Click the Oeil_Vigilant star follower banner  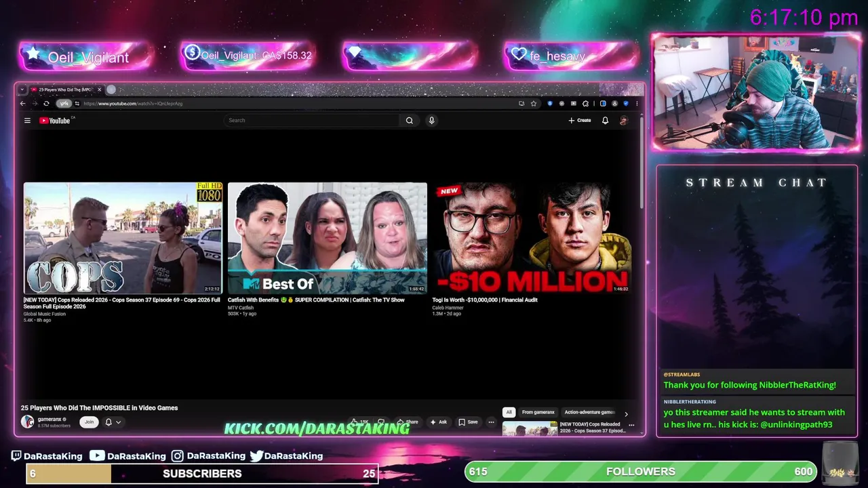point(87,57)
